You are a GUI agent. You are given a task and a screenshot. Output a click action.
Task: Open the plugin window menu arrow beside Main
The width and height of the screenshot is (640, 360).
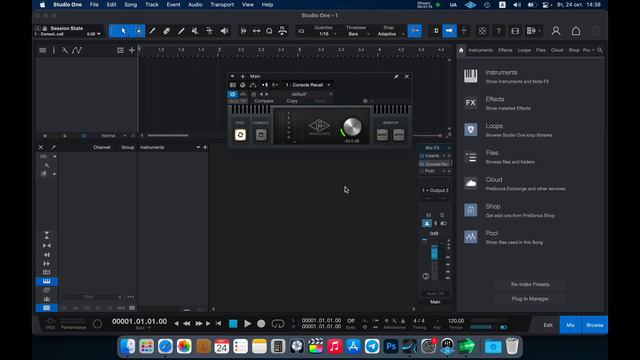[232, 76]
